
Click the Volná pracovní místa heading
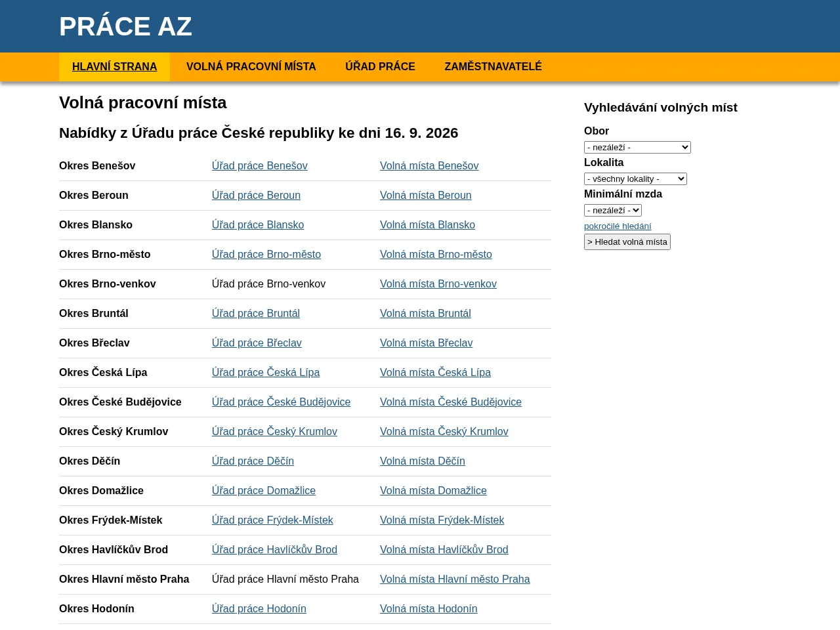(142, 103)
